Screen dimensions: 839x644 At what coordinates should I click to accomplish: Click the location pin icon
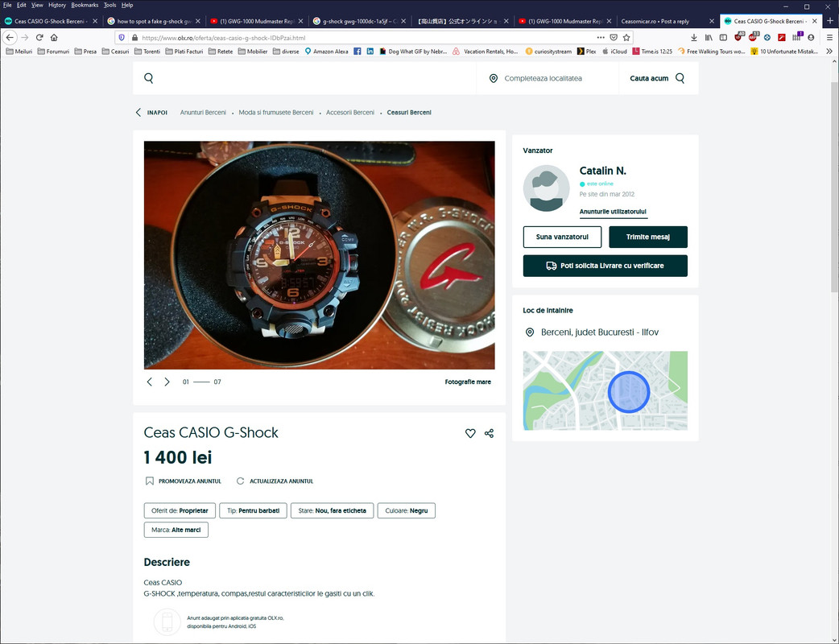[494, 78]
